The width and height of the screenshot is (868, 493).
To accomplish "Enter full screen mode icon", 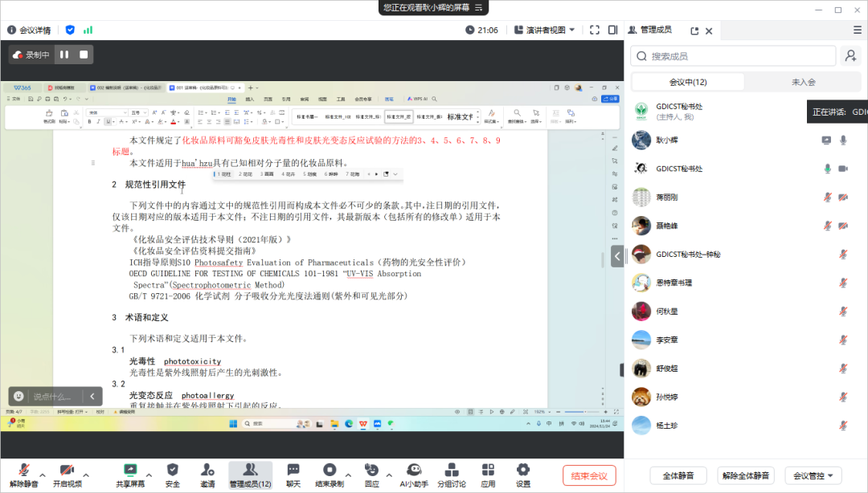I will (595, 30).
